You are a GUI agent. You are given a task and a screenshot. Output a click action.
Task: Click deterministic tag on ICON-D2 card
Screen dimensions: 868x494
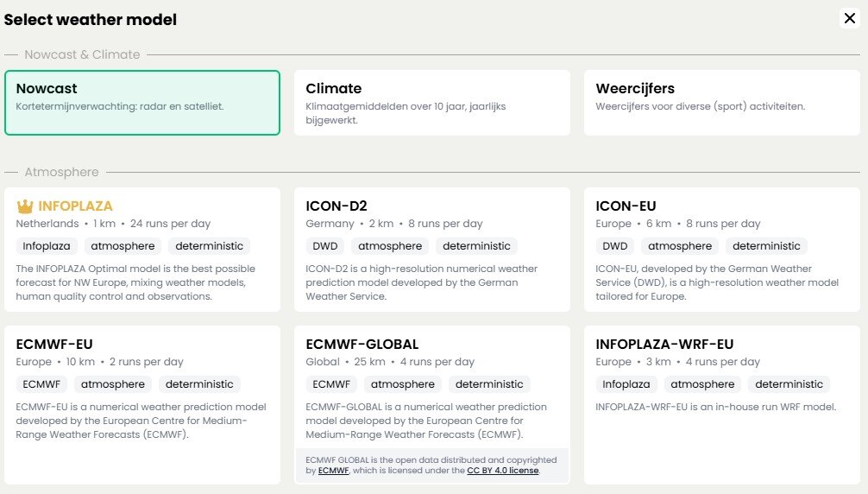[x=476, y=246]
